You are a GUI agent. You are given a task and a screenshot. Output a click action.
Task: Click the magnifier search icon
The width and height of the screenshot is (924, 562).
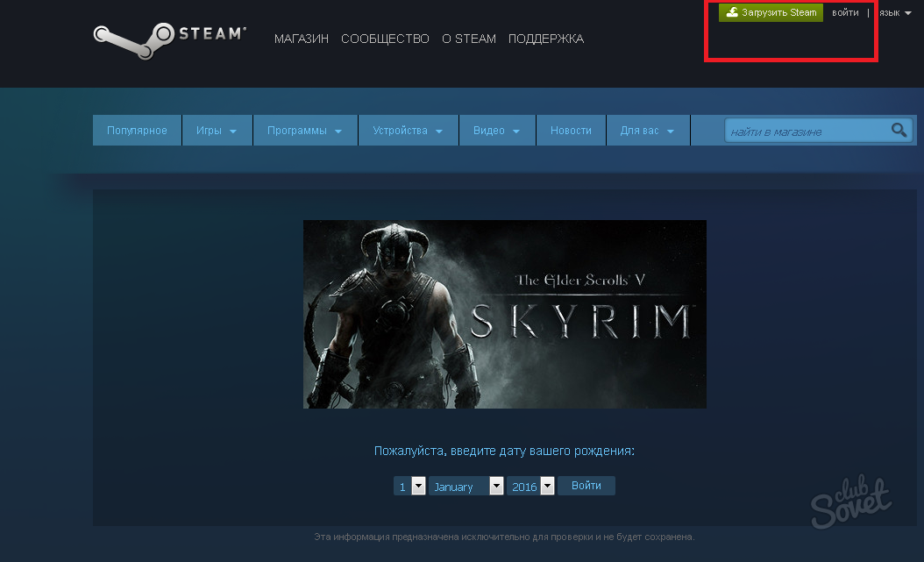click(x=899, y=130)
